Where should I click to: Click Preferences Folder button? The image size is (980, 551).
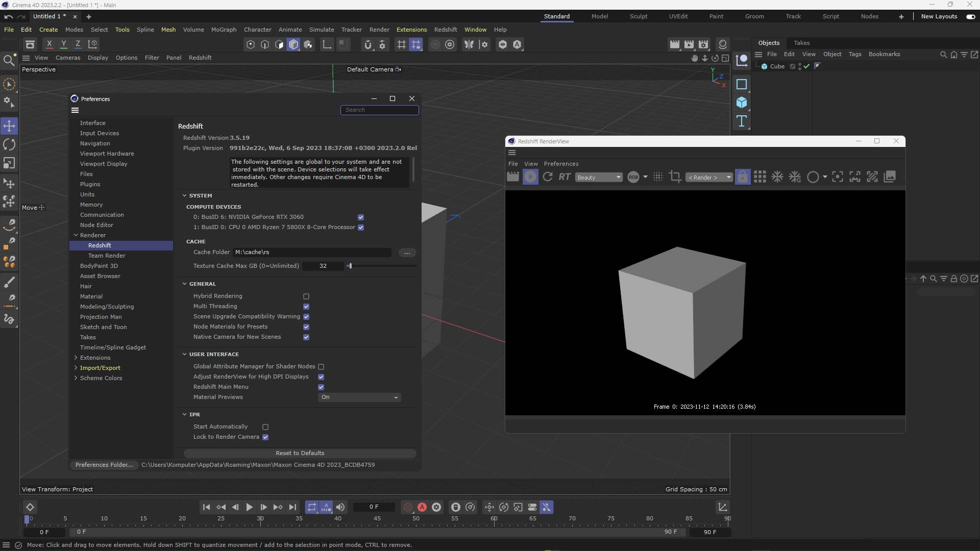coord(104,465)
